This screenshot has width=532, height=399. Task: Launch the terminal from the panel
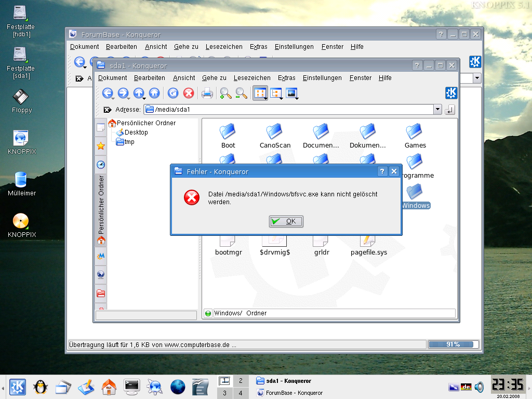click(x=131, y=387)
